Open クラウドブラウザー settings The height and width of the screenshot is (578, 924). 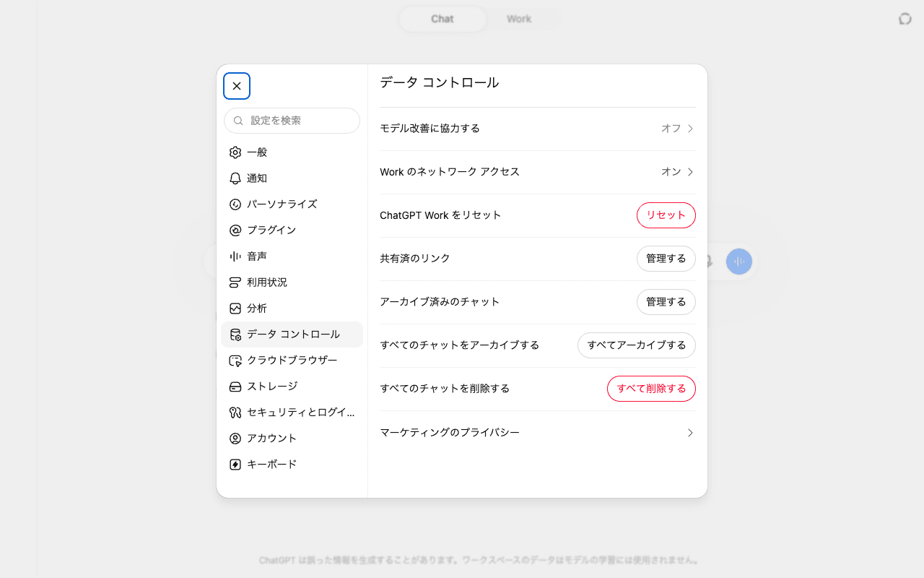[292, 361]
